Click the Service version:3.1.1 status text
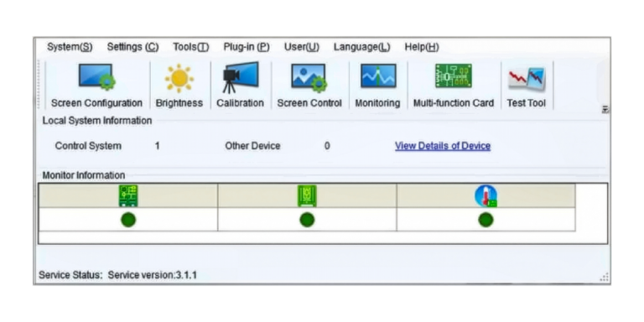 [x=153, y=275]
